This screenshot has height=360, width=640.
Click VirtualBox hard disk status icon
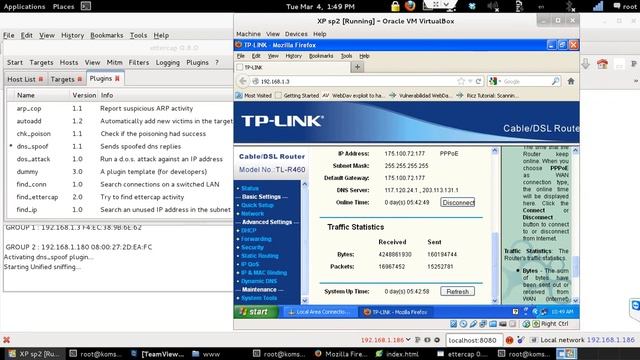click(453, 324)
